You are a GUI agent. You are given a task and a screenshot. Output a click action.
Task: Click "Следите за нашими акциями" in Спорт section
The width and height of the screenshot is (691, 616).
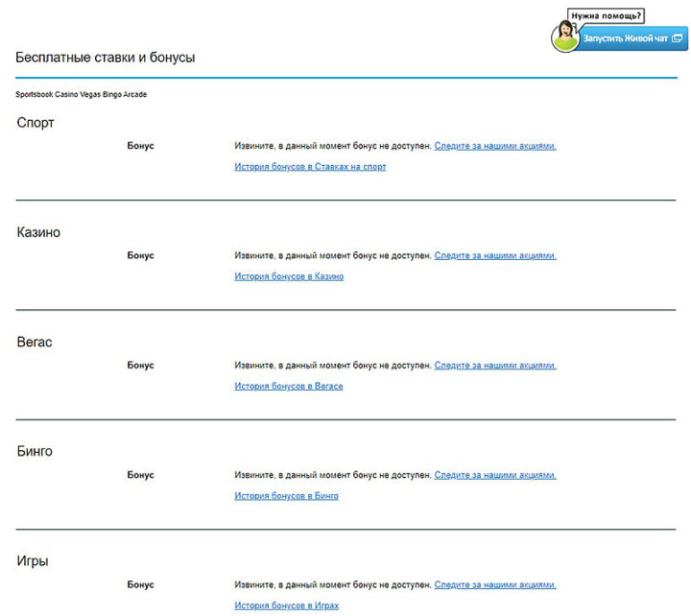[494, 146]
